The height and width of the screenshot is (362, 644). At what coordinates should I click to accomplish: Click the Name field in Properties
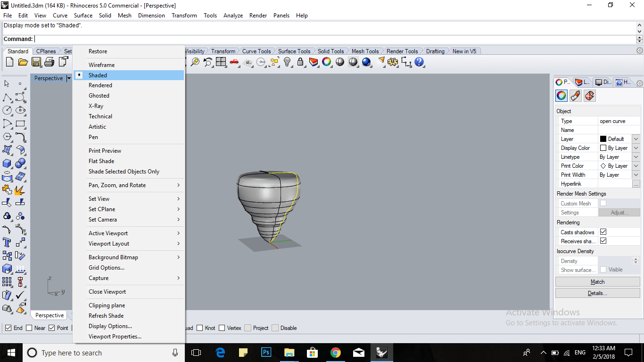point(619,130)
